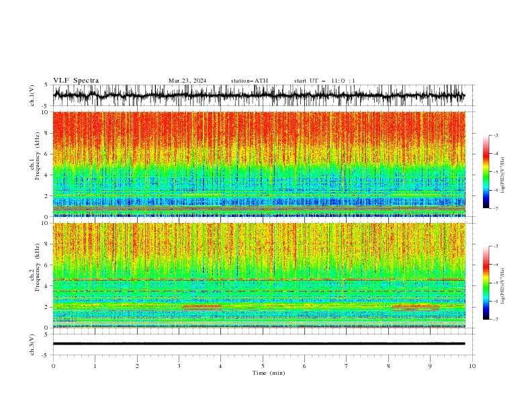The image size is (532, 411).
Task: Click the '0' tick on the time axis
Action: coord(53,366)
